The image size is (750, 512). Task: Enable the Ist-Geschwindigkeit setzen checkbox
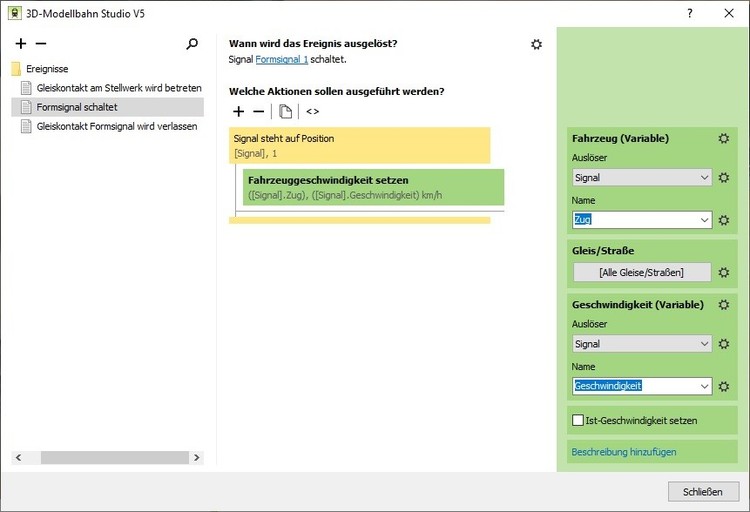(x=578, y=421)
